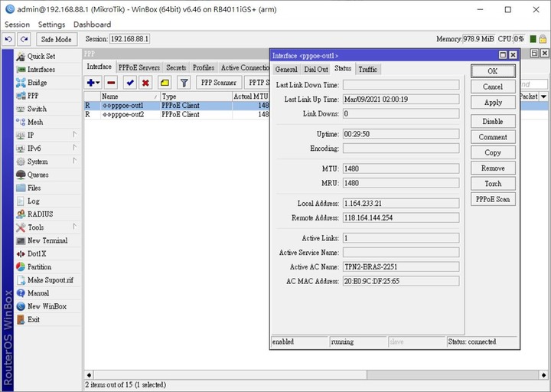
Task: Click the red X disable icon
Action: click(145, 83)
